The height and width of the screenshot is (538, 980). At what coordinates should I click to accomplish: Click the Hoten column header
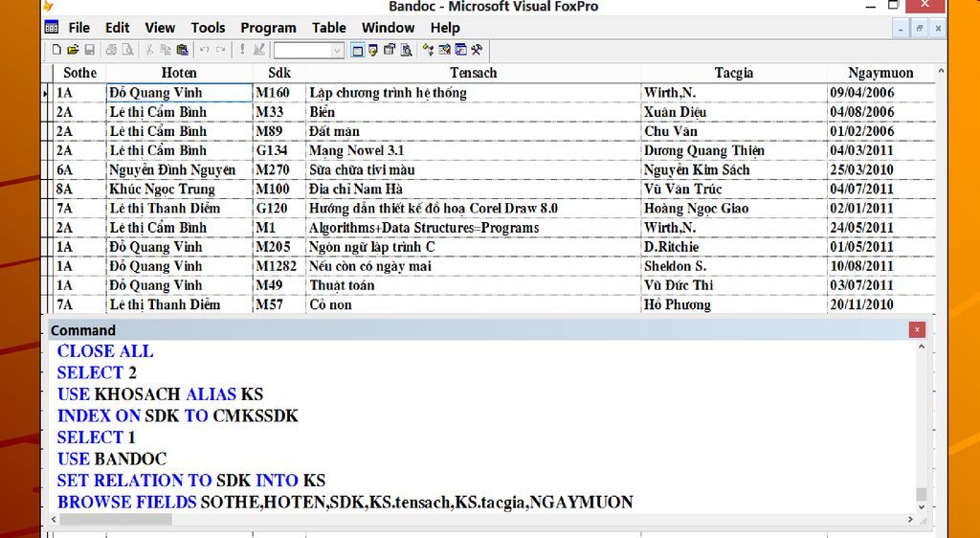(179, 73)
